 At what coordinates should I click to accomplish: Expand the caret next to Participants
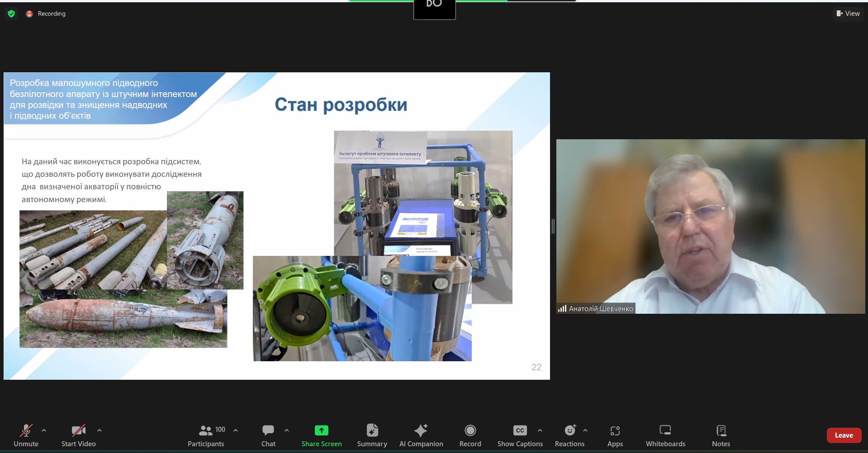tap(236, 430)
